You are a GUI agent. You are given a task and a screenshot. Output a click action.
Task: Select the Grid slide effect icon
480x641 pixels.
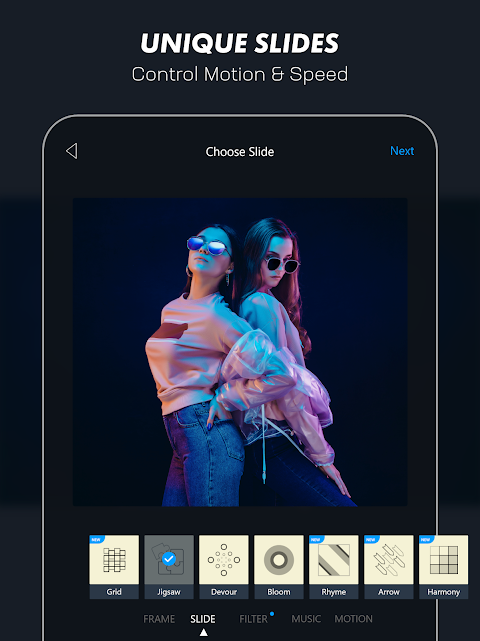(114, 560)
